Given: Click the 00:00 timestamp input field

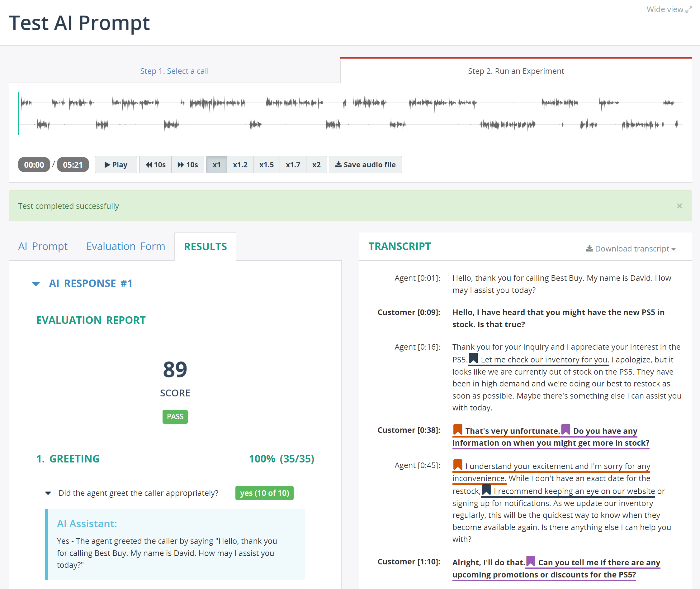Looking at the screenshot, I should (33, 165).
